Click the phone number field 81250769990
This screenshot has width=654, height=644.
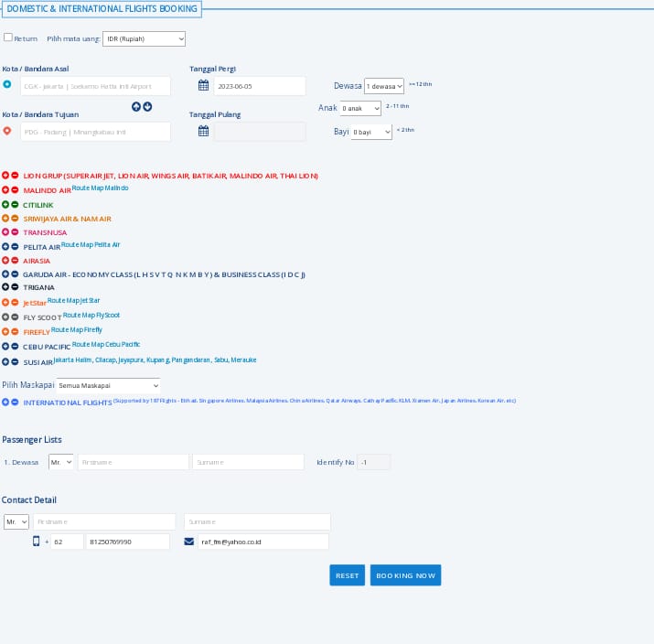tap(128, 542)
